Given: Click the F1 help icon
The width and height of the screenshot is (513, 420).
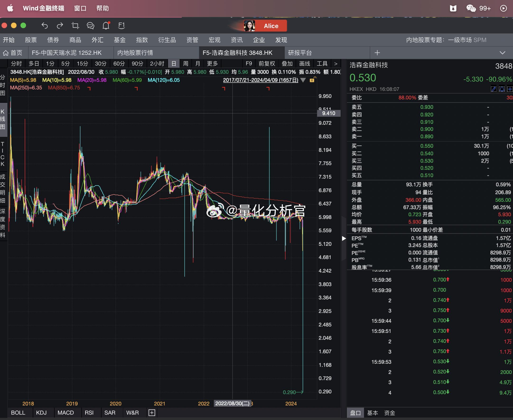Looking at the screenshot, I should (x=121, y=25).
